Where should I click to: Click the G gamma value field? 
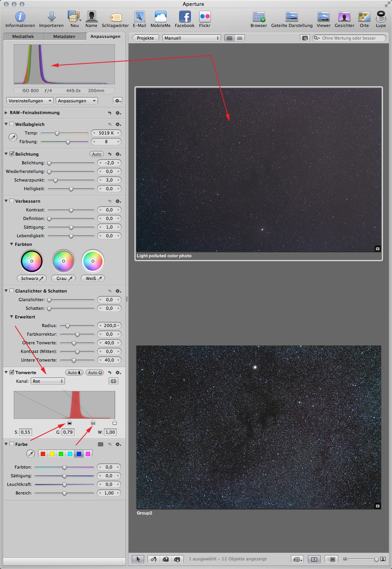click(x=68, y=432)
